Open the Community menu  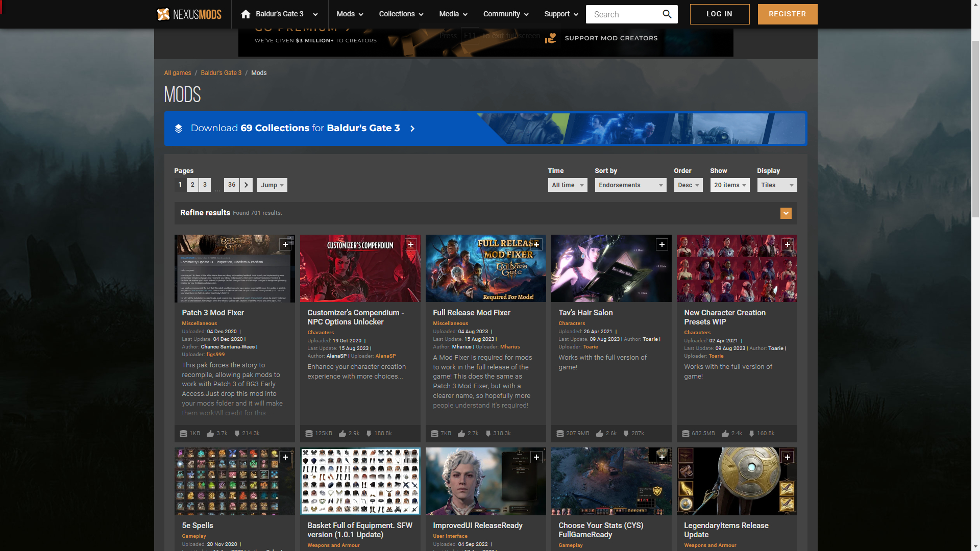[506, 14]
